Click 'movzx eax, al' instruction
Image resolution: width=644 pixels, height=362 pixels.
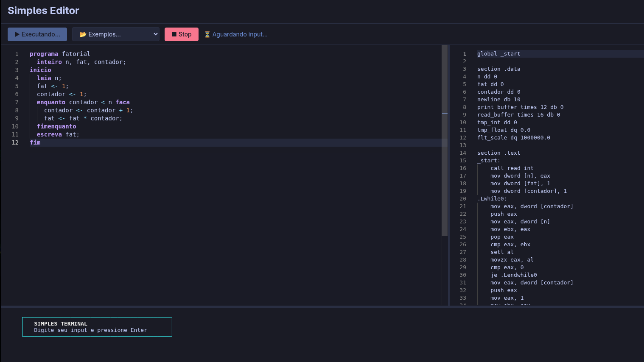tap(512, 260)
